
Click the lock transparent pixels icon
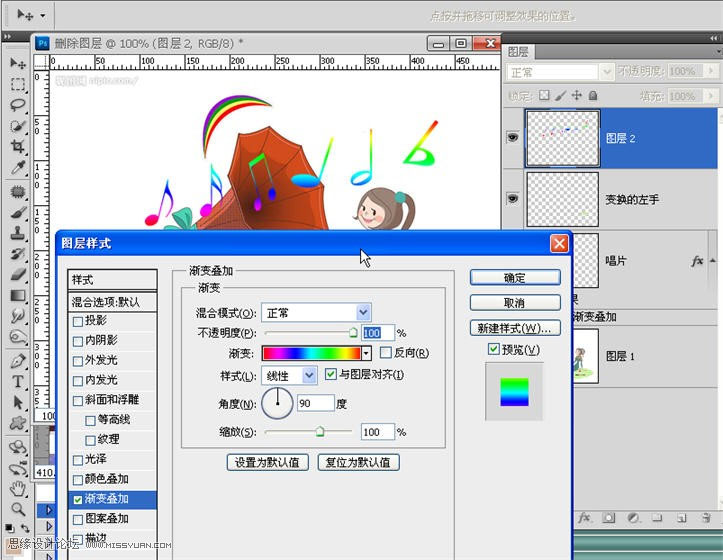(545, 95)
